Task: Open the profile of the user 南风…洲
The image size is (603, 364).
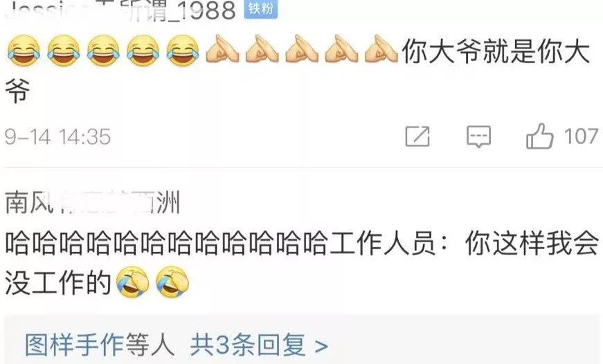Action: tap(93, 202)
